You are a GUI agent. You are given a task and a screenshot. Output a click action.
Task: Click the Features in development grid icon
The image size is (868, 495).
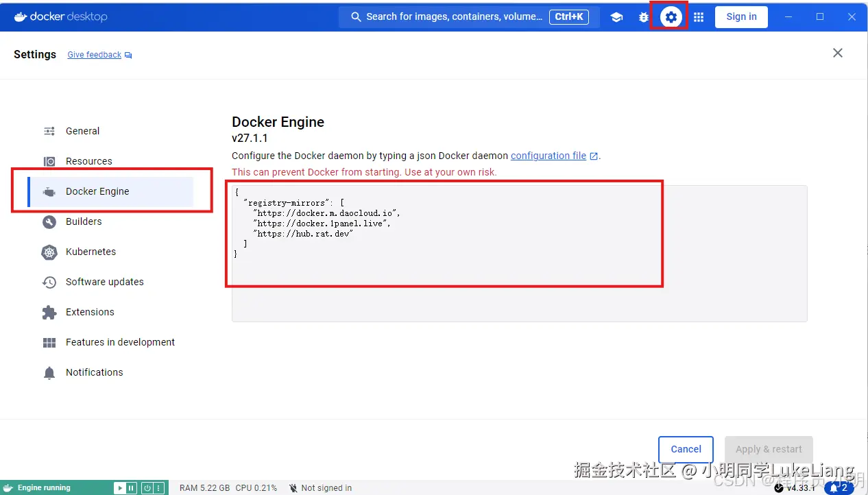[49, 342]
